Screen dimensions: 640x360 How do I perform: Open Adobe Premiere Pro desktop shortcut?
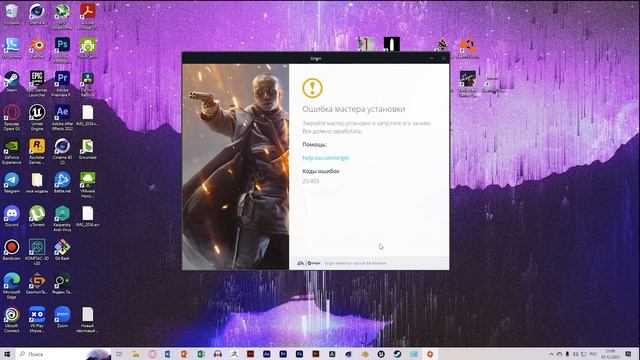click(62, 83)
